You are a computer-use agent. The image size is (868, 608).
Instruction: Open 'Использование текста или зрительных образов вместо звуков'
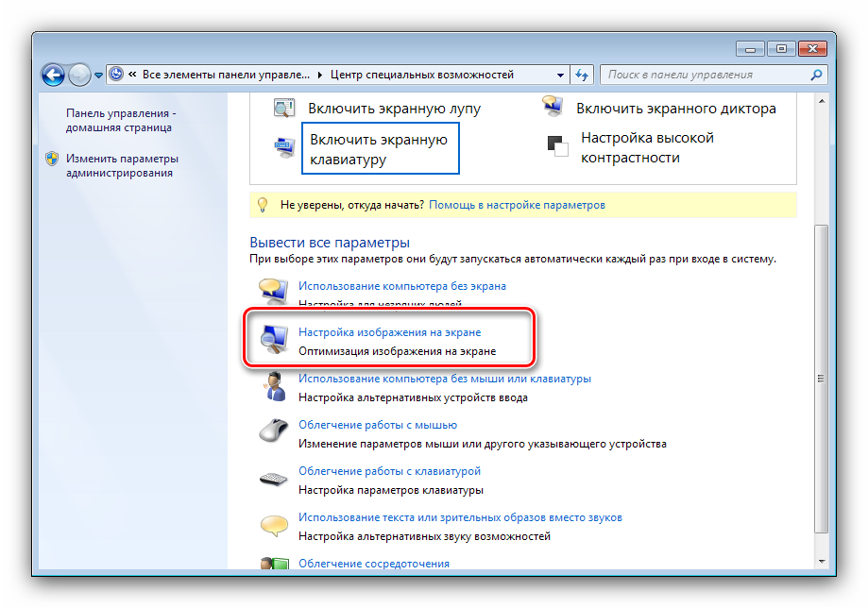[460, 517]
